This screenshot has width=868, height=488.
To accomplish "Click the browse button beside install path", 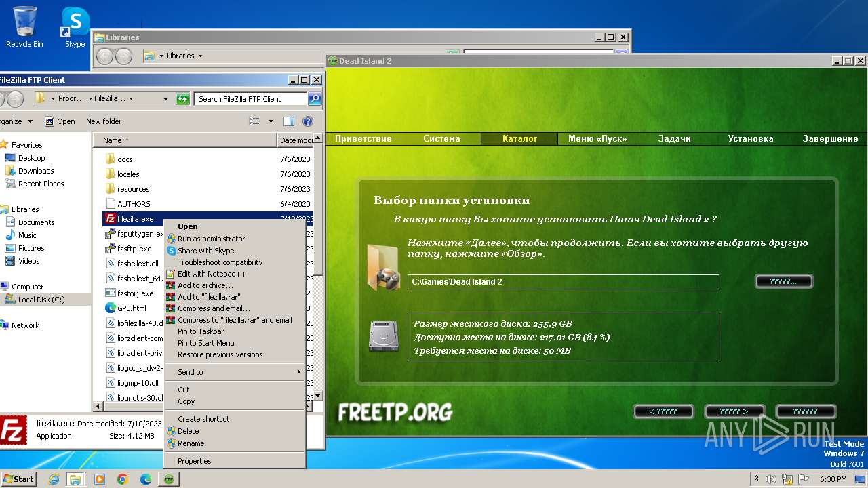I will point(783,281).
